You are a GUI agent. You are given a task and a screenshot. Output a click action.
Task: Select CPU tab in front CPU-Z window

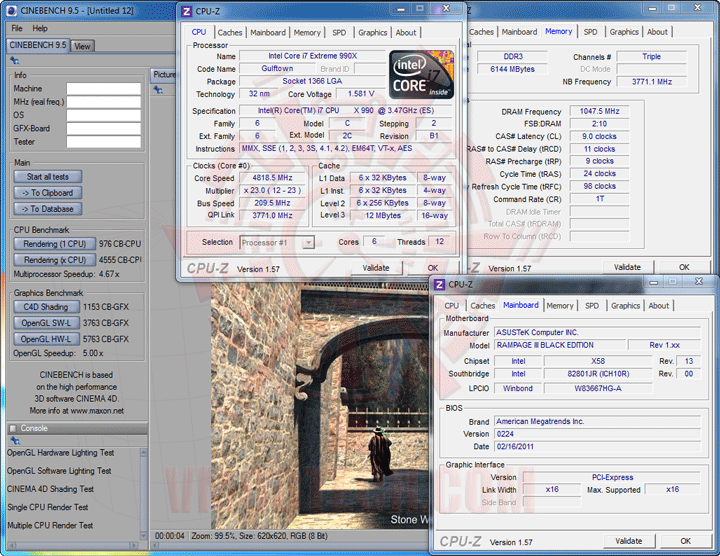click(199, 32)
